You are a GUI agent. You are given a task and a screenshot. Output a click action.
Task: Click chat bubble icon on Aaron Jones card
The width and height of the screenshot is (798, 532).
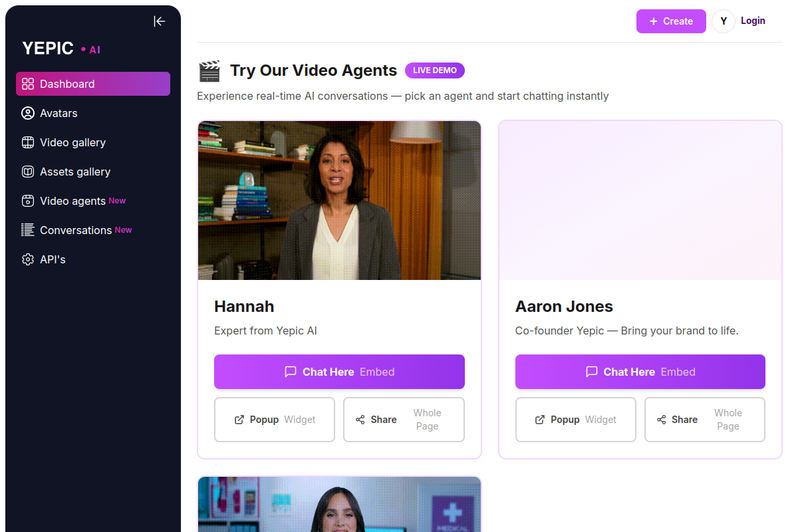[x=592, y=372]
